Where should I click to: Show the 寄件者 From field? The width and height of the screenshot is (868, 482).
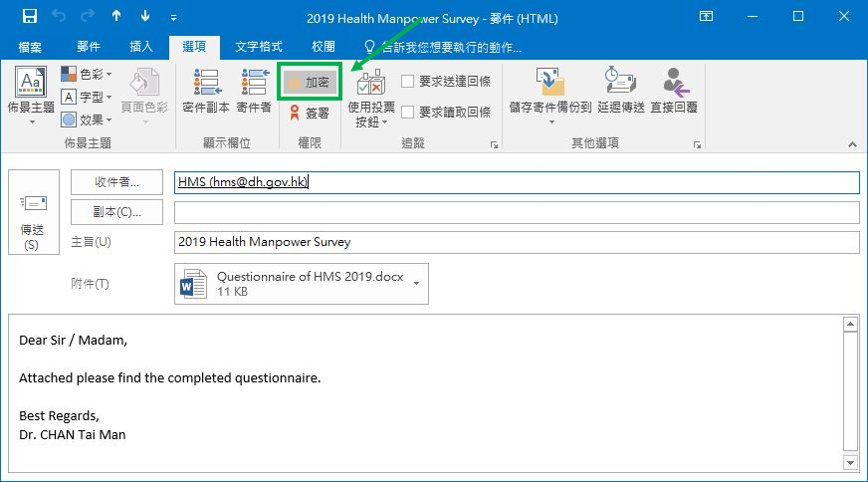[x=254, y=92]
